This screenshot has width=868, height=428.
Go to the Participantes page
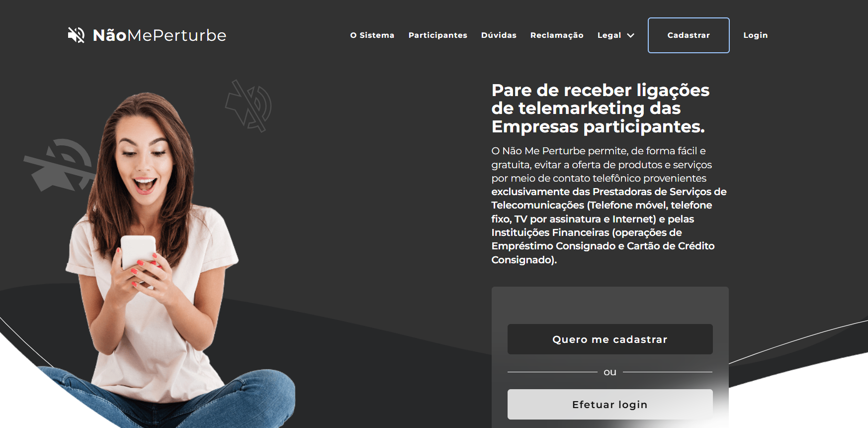(x=438, y=35)
